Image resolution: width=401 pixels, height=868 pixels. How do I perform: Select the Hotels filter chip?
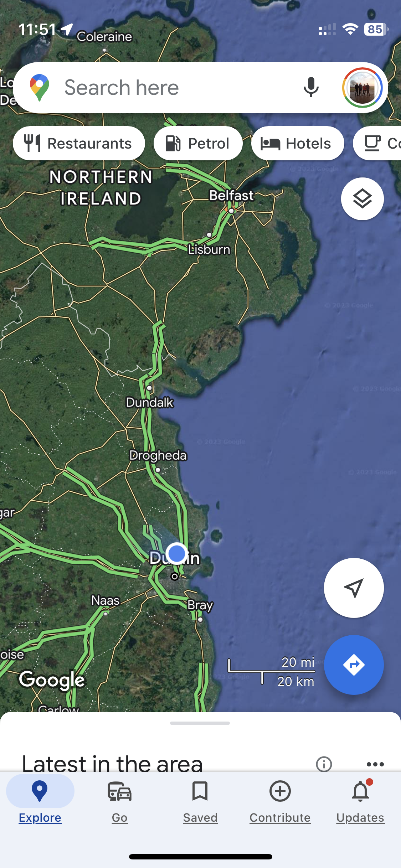[298, 143]
